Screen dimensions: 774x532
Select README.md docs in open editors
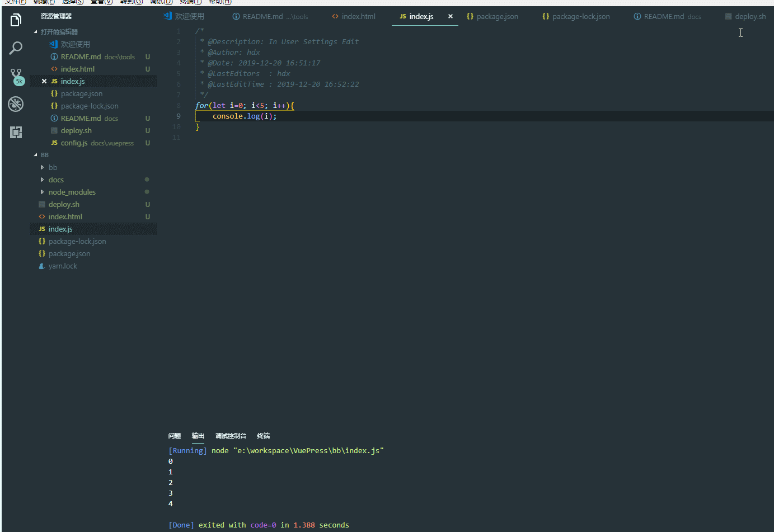[93, 118]
